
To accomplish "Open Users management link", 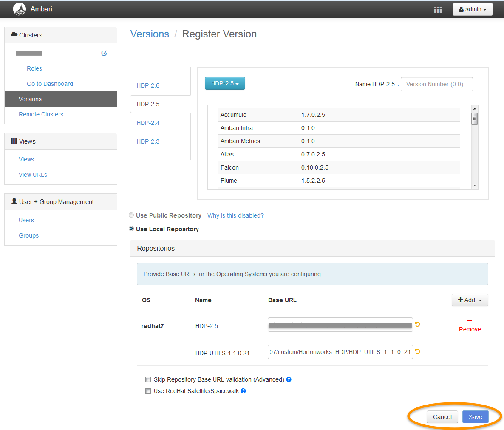I will (26, 220).
